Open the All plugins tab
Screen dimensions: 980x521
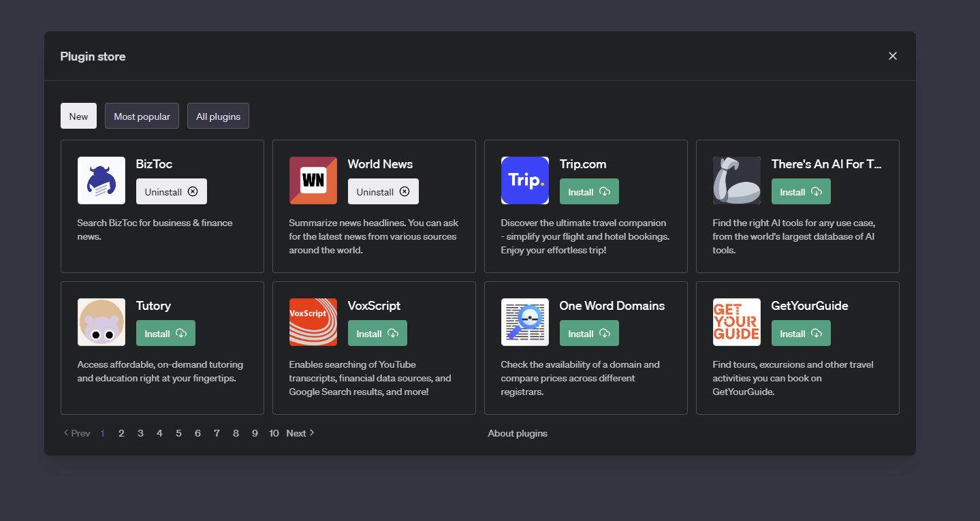pos(218,116)
